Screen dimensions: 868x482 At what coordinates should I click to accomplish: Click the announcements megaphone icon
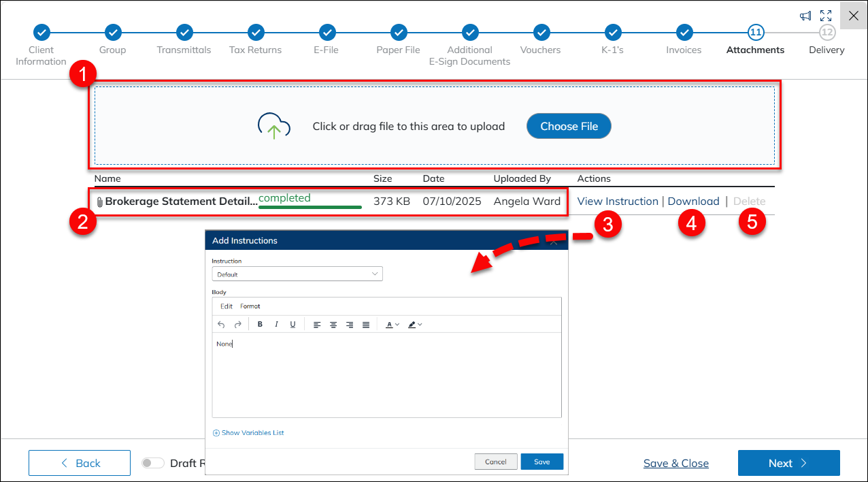pos(805,16)
